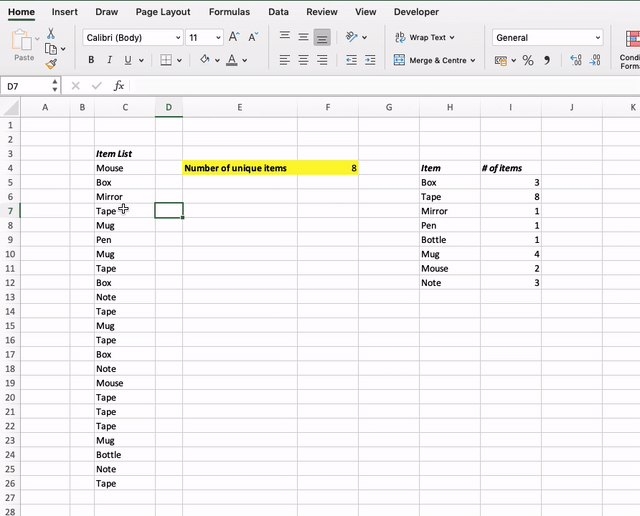The image size is (640, 516).
Task: Apply Comma Style format
Action: (x=547, y=60)
